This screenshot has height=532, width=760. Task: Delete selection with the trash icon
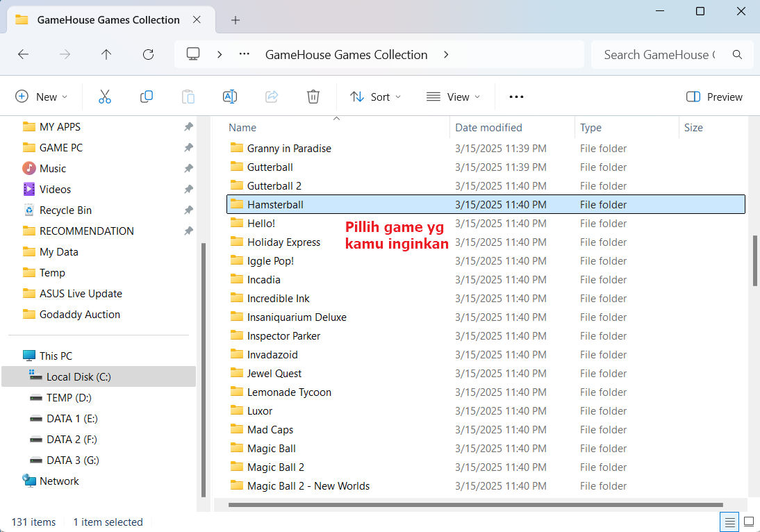tap(313, 97)
